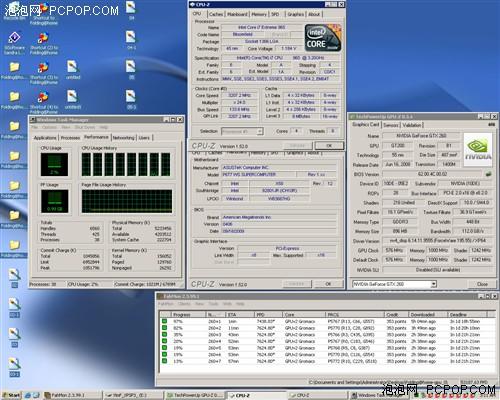This screenshot has height=400, width=500.
Task: Sort FahMon list by PPD column
Action: [x=269, y=314]
